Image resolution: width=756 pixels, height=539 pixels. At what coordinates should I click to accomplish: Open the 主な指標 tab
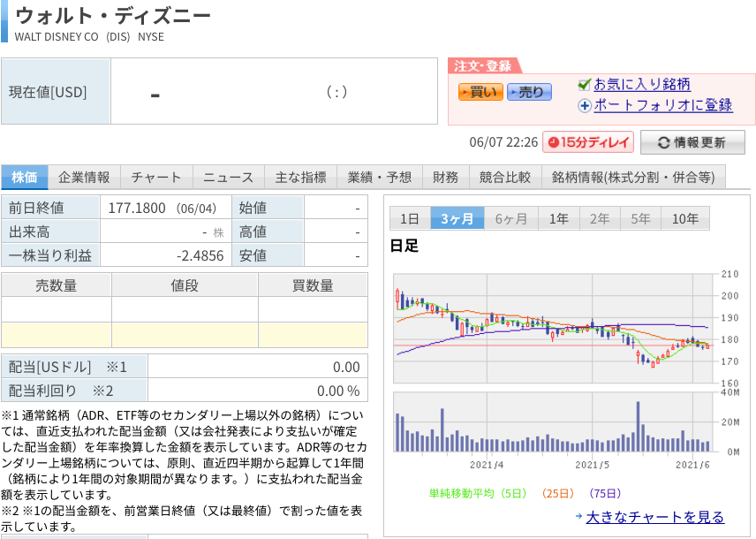tap(301, 177)
